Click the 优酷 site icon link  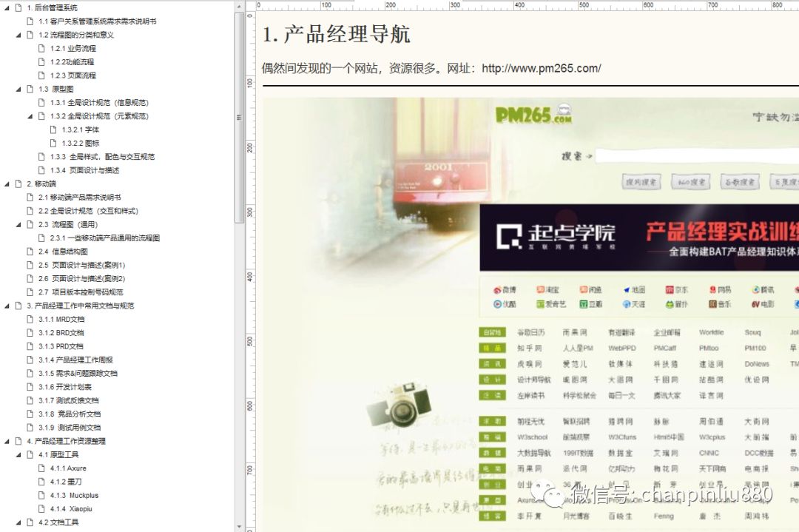(x=505, y=304)
